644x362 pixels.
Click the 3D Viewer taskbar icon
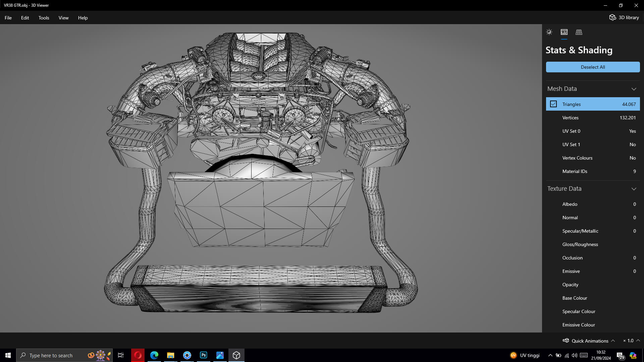click(x=236, y=355)
